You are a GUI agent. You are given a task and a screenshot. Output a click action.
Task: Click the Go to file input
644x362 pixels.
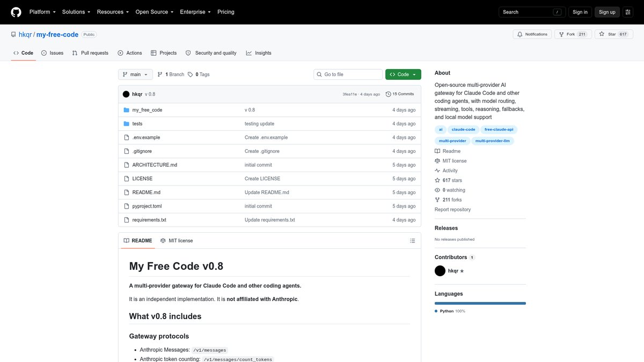click(348, 75)
